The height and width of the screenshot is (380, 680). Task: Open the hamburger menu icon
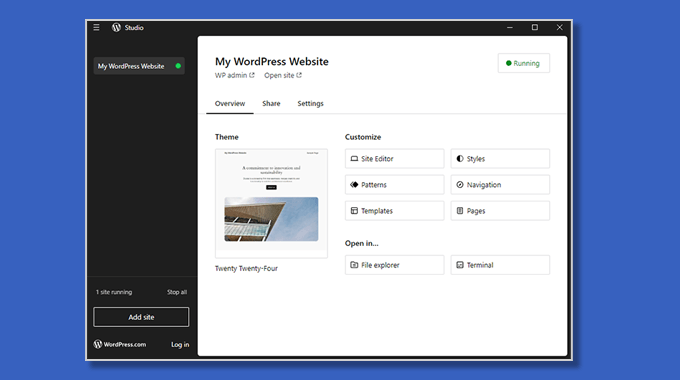coord(96,27)
